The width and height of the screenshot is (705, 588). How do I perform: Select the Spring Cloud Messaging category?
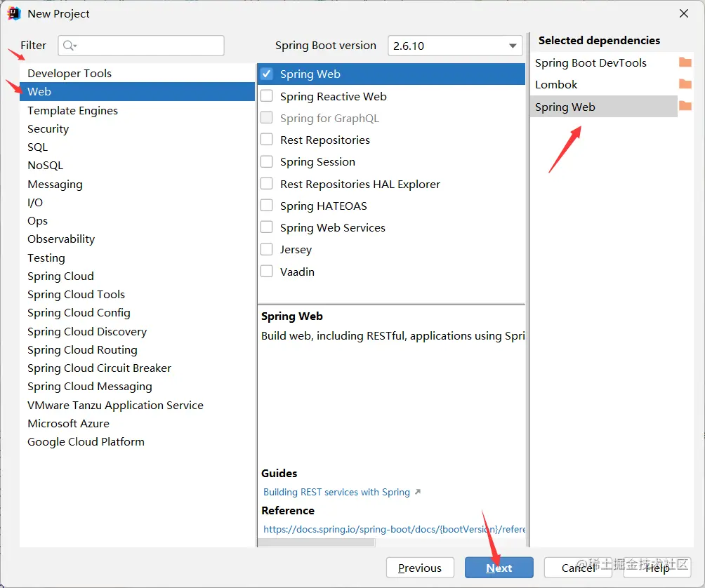(137, 387)
